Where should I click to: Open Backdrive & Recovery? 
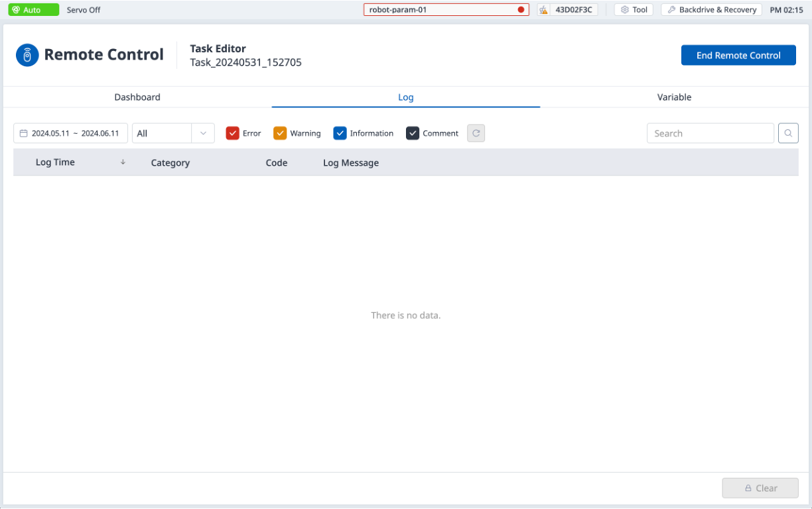[712, 10]
